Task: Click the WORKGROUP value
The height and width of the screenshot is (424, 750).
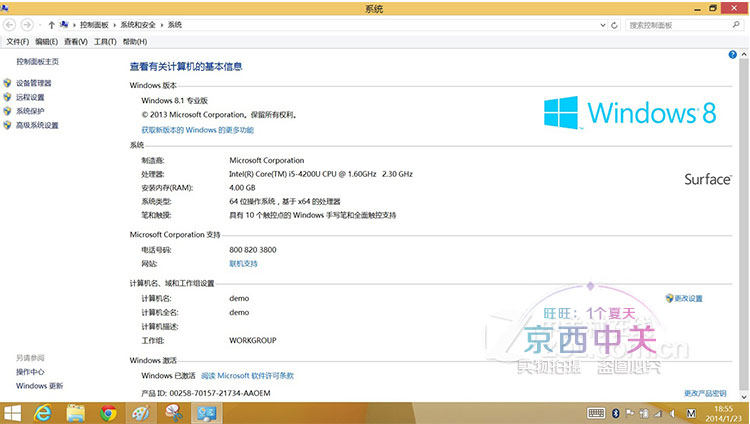Action: point(253,341)
